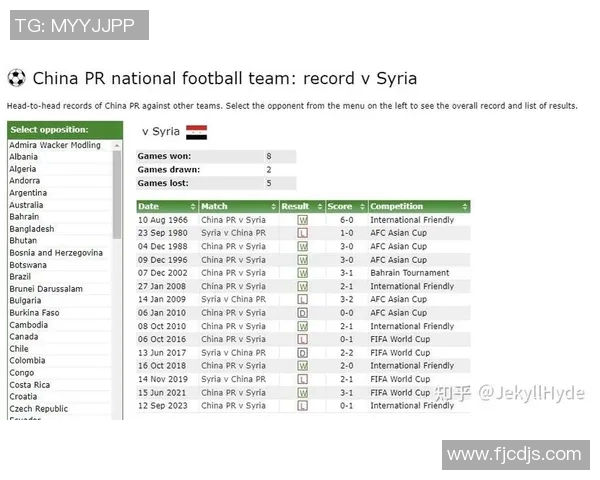Open Admira Wacker Modling head-to-head record

(55, 145)
